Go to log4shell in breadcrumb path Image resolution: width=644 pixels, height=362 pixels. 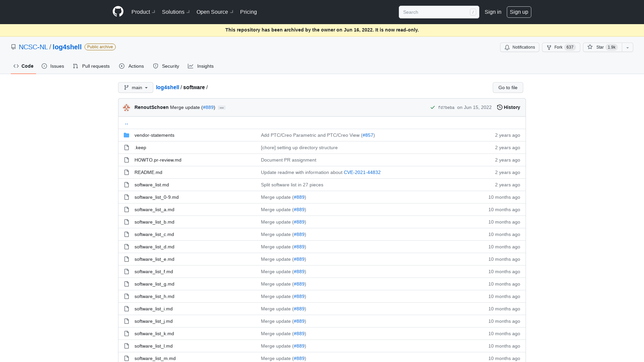tap(167, 87)
